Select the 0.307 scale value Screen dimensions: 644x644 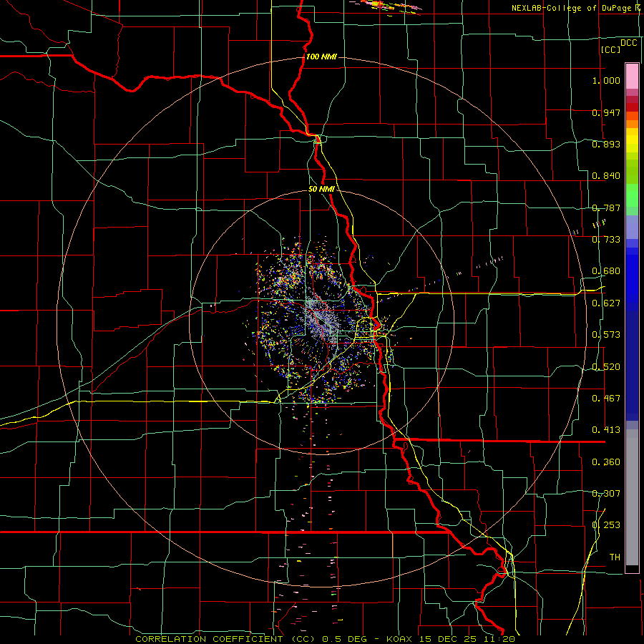tap(606, 494)
